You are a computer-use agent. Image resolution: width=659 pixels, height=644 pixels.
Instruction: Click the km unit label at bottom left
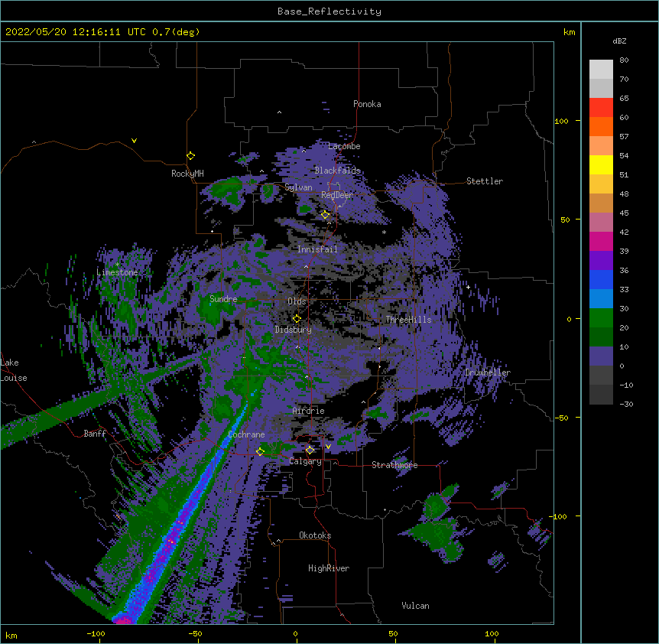pos(11,636)
